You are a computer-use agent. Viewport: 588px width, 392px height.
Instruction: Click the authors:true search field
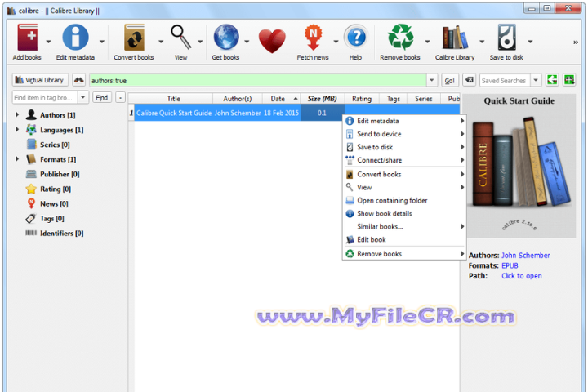(x=257, y=80)
